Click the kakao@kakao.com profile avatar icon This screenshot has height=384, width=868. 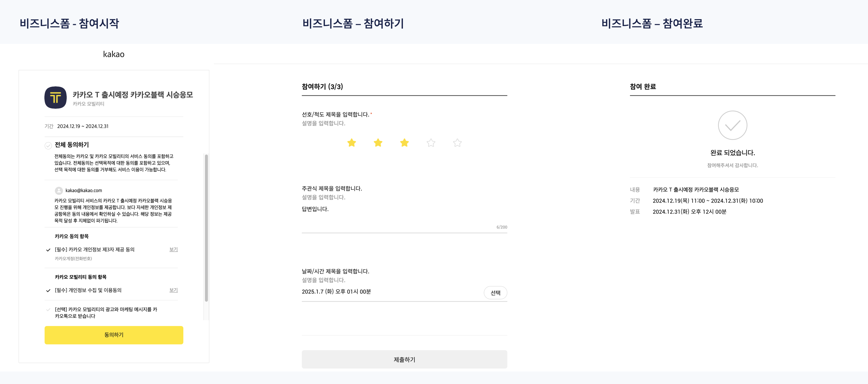(59, 191)
